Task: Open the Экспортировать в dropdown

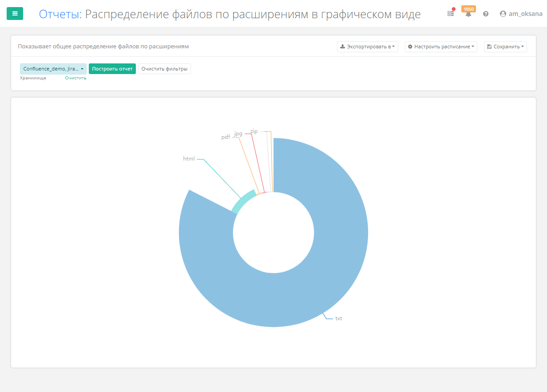Action: click(368, 47)
